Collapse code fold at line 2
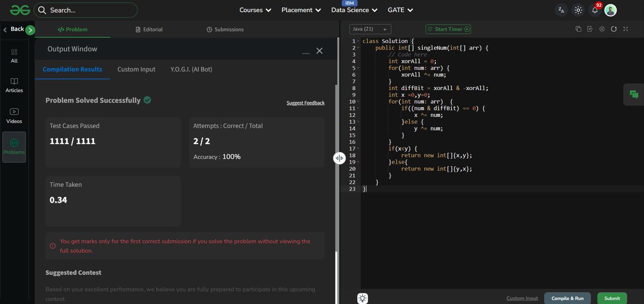The height and width of the screenshot is (304, 644). (358, 48)
